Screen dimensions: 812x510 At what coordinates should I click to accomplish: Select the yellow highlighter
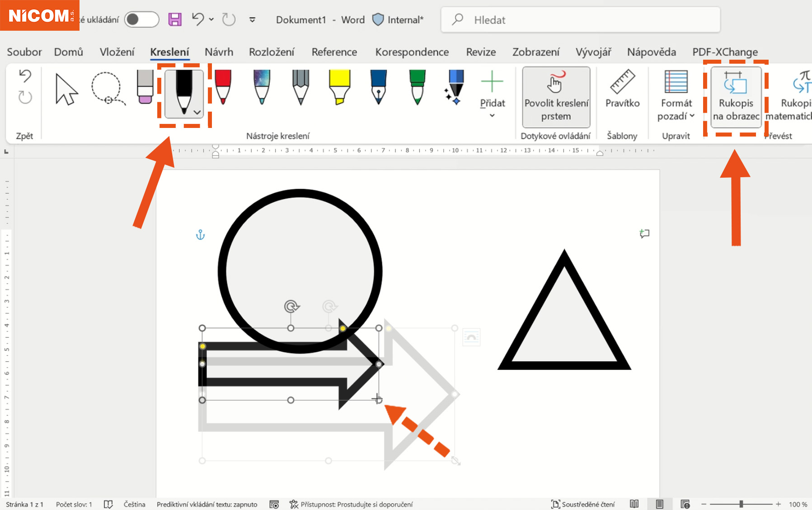coord(339,87)
